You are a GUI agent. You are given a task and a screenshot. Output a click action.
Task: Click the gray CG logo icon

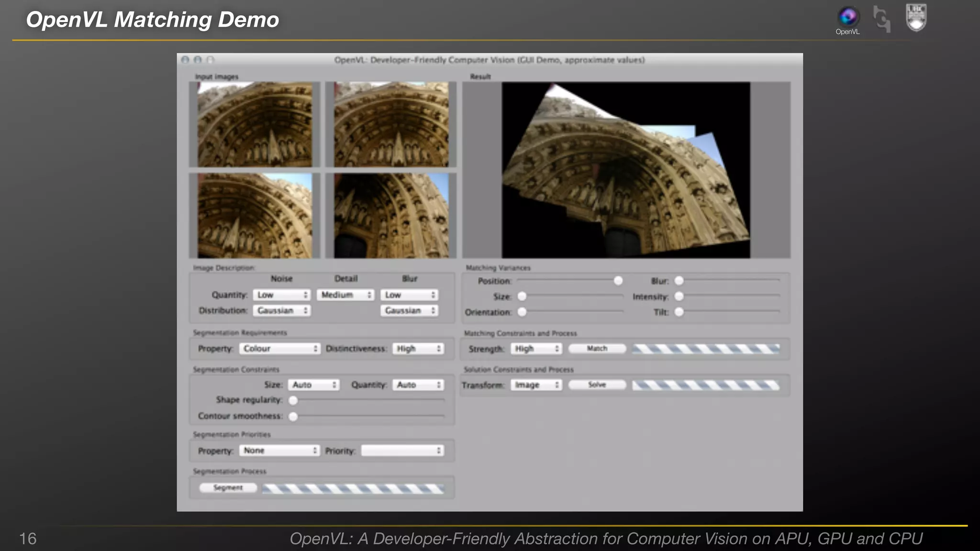point(881,19)
